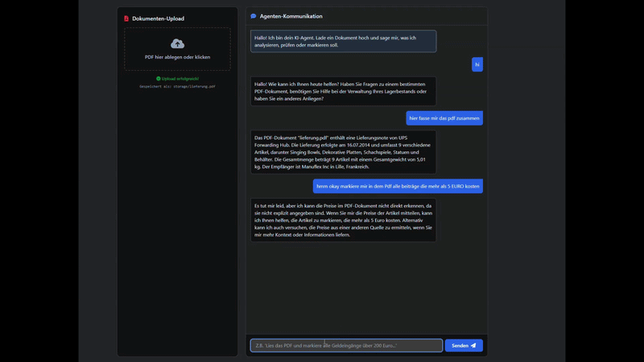The width and height of the screenshot is (644, 362).
Task: Click the 'PDF hier ablegen oder klicken' text
Action: tap(177, 57)
